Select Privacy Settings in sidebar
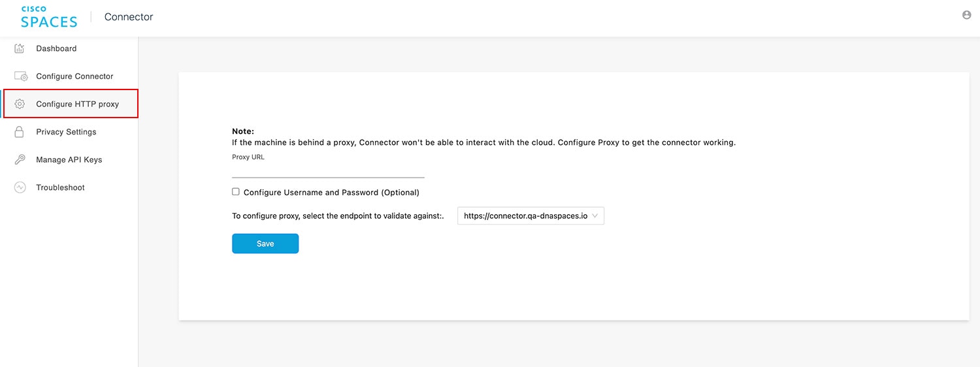Screen dimensions: 980x367 tap(66, 132)
